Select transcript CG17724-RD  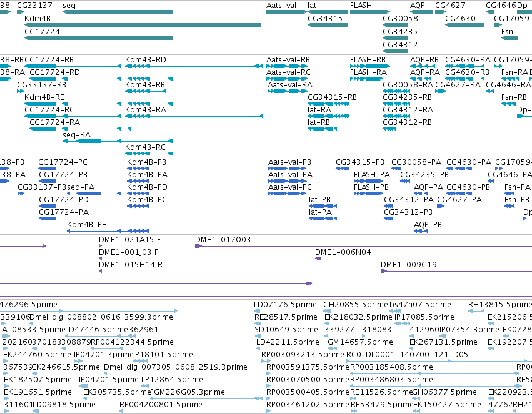(x=54, y=72)
